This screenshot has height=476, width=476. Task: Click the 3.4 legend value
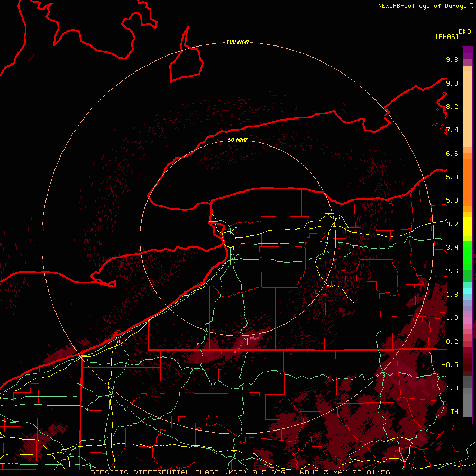coord(452,247)
